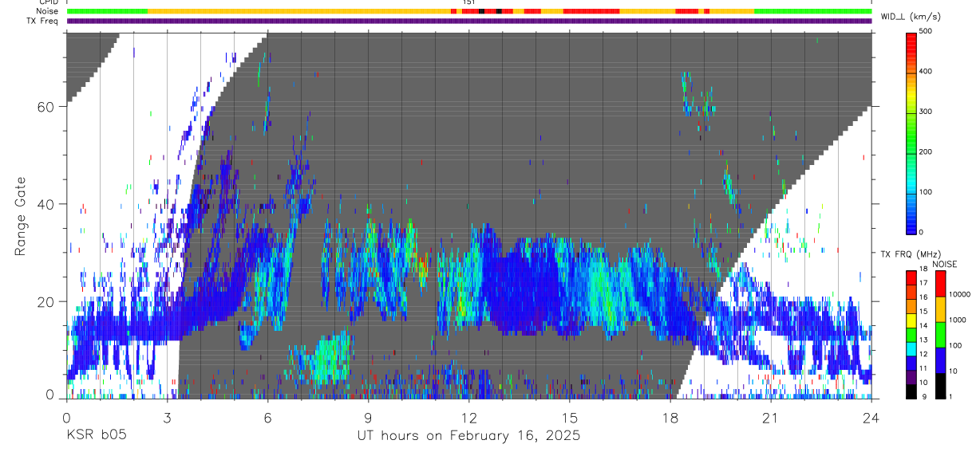This screenshot has height=452, width=980.
Task: Click the 300 tick on the width colorbar
Action: [x=926, y=112]
